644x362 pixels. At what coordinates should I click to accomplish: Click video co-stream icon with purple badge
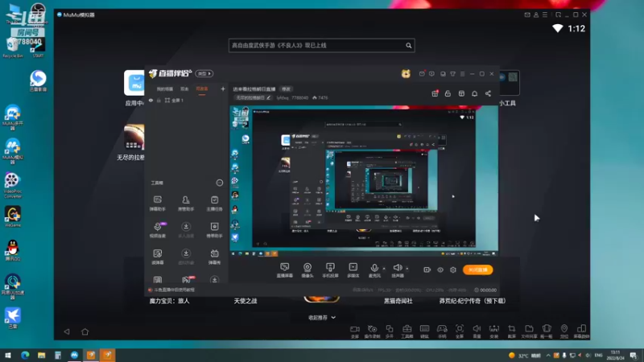pos(158,227)
